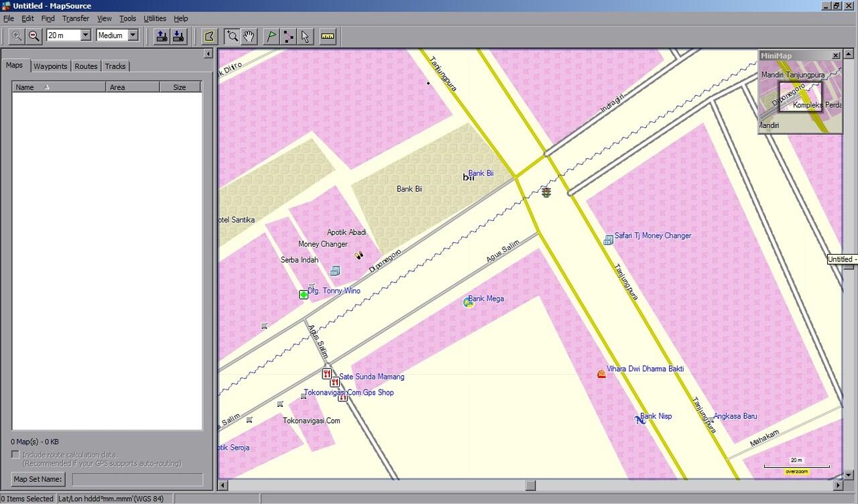Click the traffic light icon on map
The image size is (858, 504).
click(x=547, y=192)
